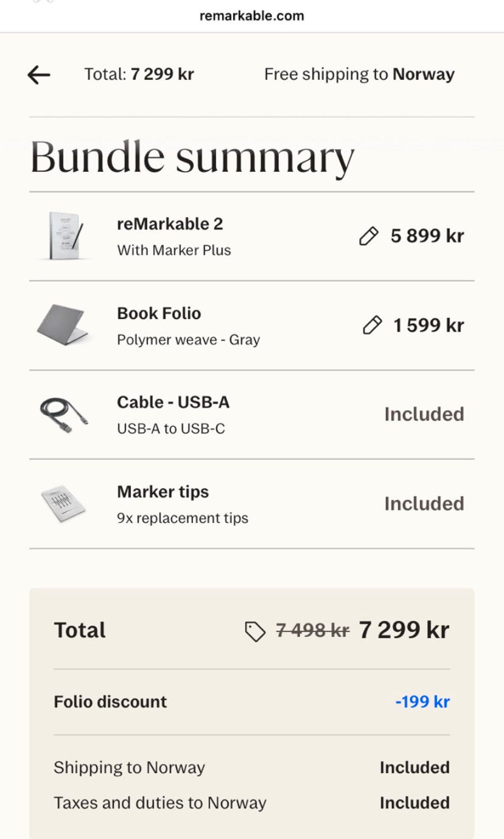Click the price tag icon beside Total

tap(255, 631)
